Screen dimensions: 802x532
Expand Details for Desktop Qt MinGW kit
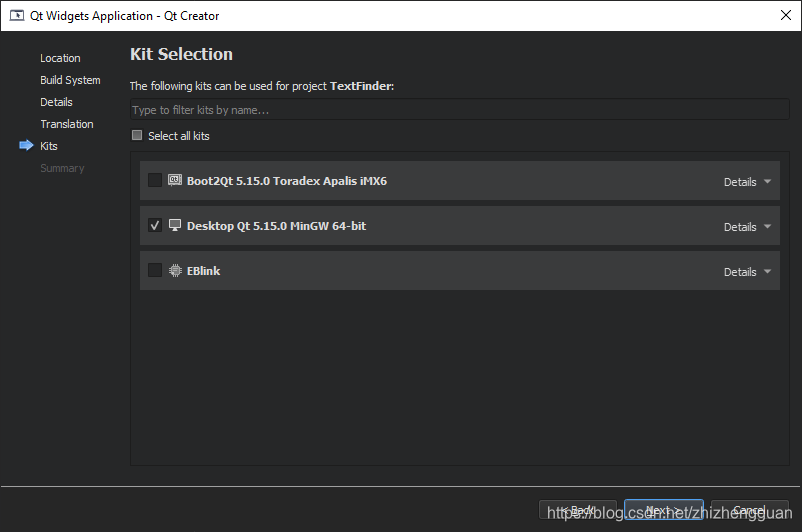747,227
